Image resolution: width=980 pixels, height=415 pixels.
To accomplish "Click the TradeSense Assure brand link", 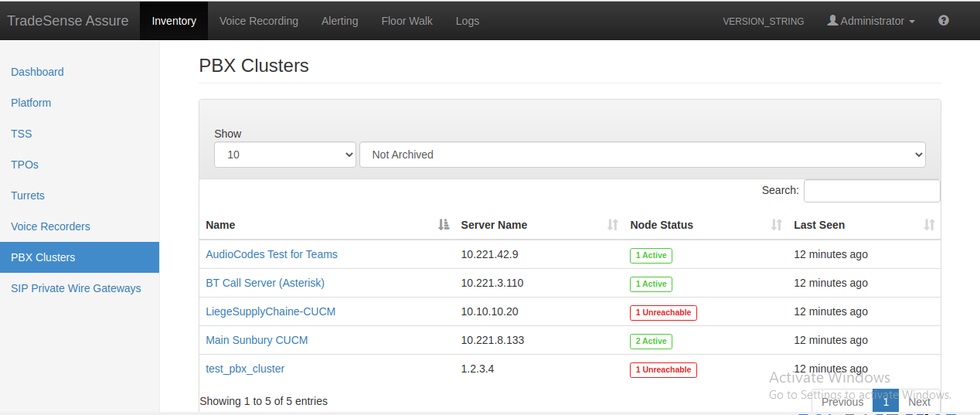I will (x=68, y=21).
